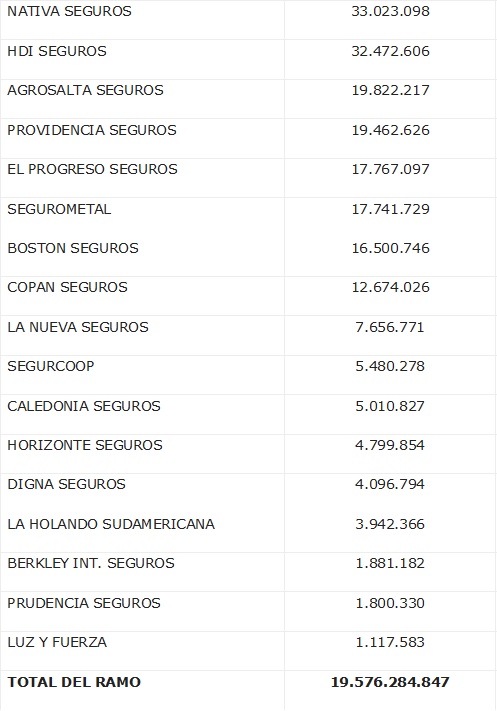Click the LUZ Y FUERZA row name
Screen dimensions: 497x711
57,642
